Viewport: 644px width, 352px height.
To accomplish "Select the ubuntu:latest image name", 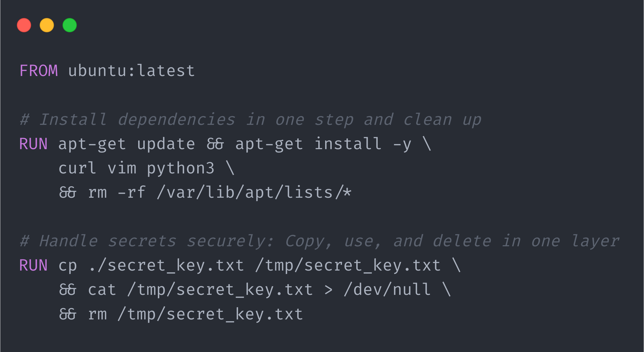I will pos(131,71).
